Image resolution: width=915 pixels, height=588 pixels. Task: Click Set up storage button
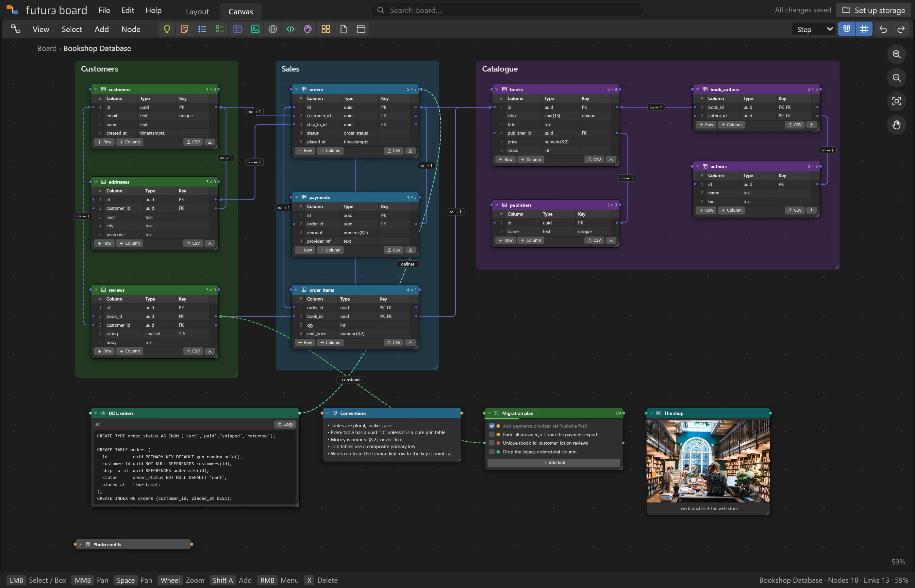(874, 10)
